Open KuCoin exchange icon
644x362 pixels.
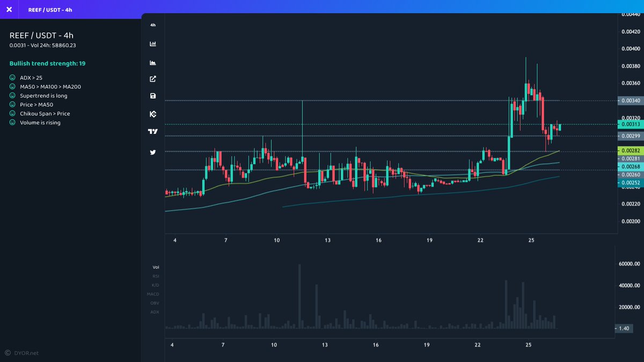(153, 114)
